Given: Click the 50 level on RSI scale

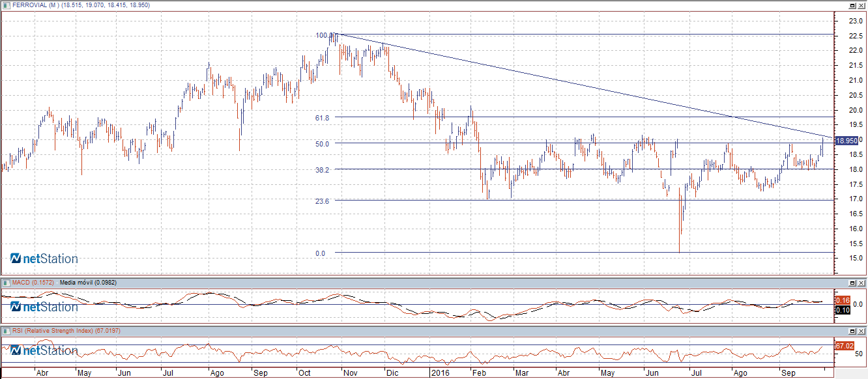Looking at the screenshot, I should [x=859, y=354].
